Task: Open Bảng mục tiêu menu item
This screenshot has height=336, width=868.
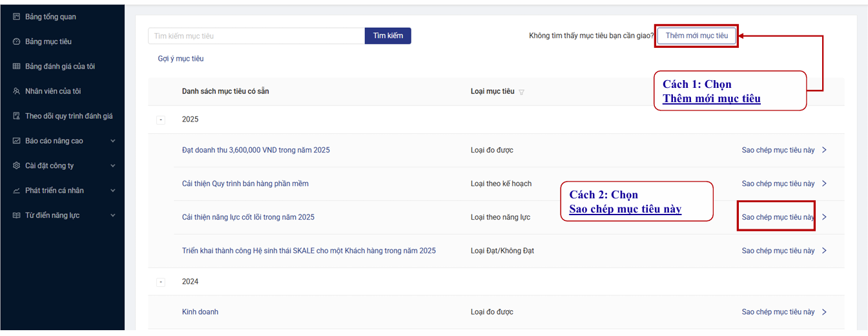Action: click(x=48, y=41)
